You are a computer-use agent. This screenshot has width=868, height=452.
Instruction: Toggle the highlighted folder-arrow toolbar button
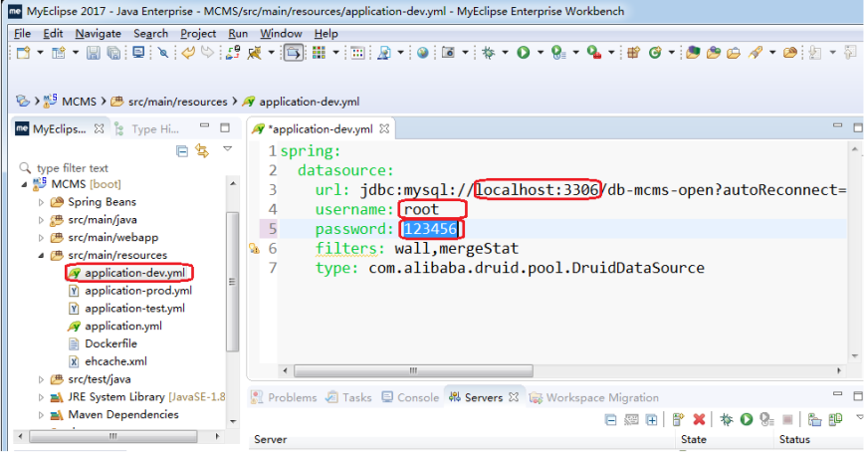pyautogui.click(x=293, y=53)
